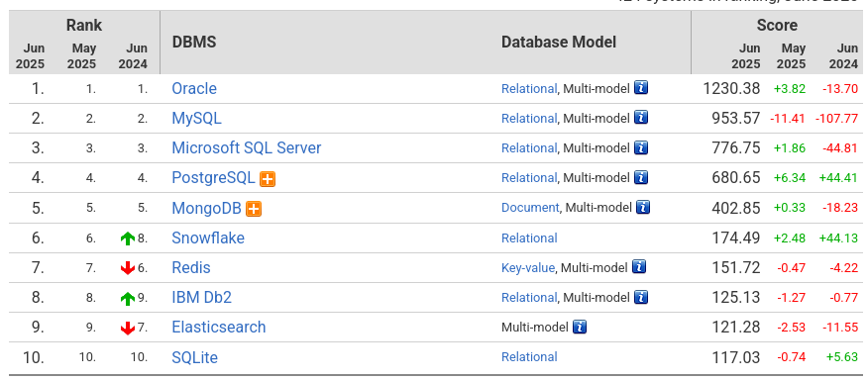Click the +5.63 change for SQLite
Screen dimensions: 868x380
(842, 357)
